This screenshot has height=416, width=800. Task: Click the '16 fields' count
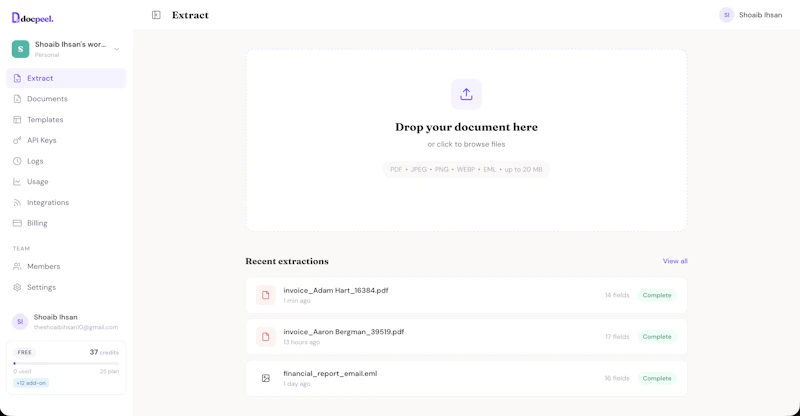pyautogui.click(x=617, y=378)
